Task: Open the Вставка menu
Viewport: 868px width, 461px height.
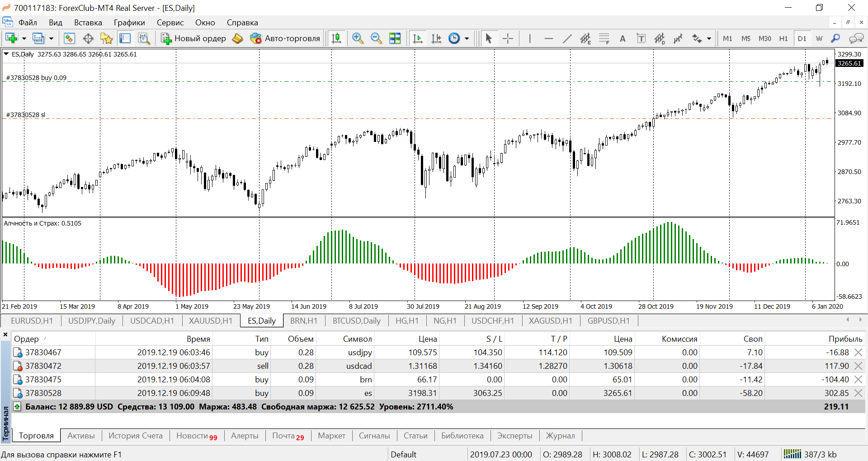Action: point(88,23)
